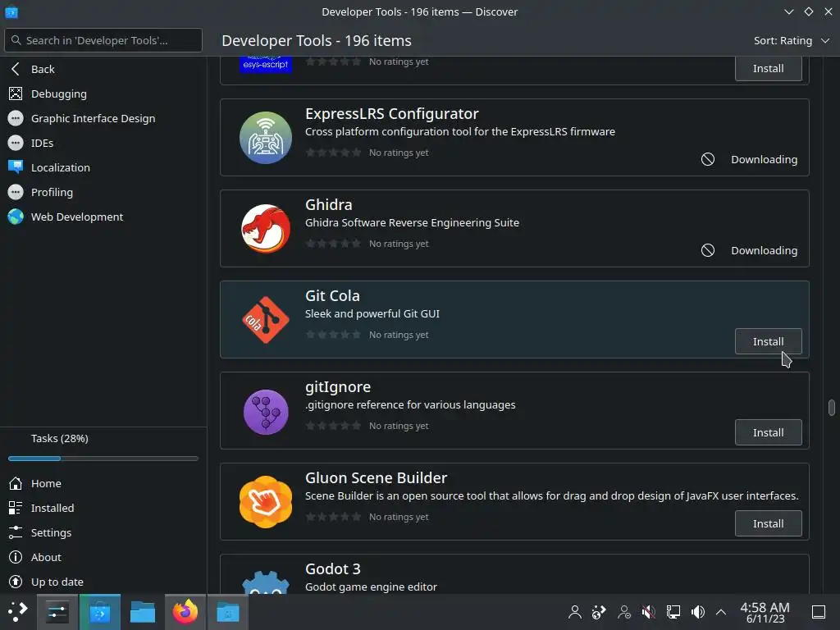
Task: Click the Godot 3 app icon
Action: click(266, 582)
